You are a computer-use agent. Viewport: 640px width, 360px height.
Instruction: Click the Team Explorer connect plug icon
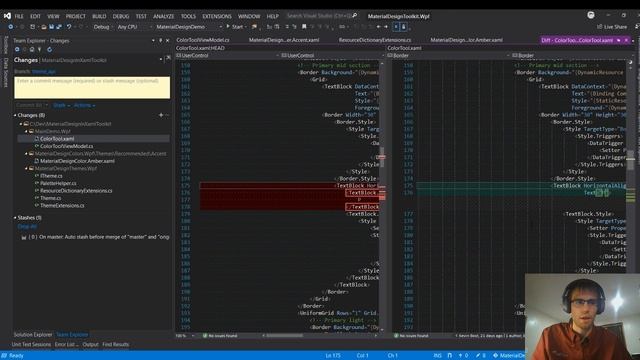pos(40,49)
